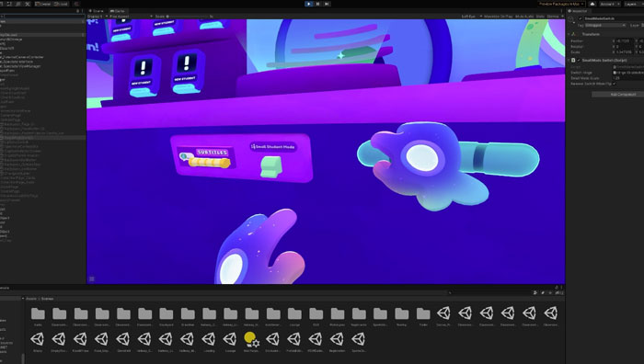Click the Play button in the top toolbar

coord(309,4)
